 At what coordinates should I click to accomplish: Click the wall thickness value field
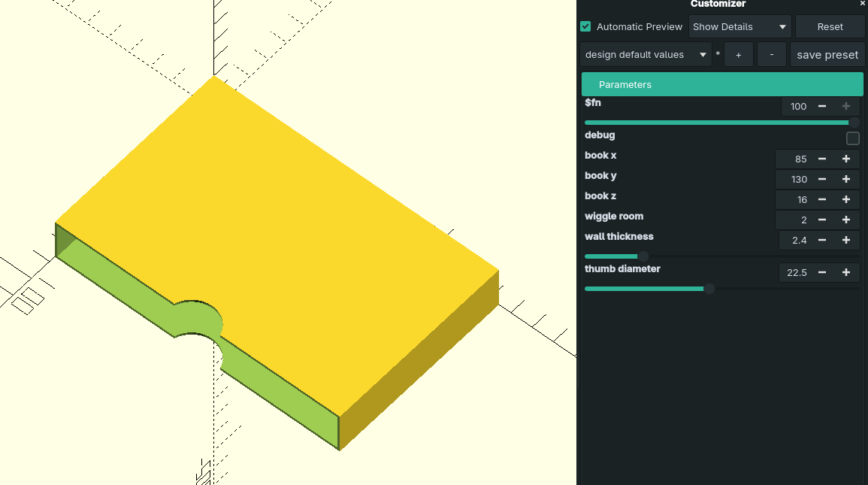[x=796, y=241]
